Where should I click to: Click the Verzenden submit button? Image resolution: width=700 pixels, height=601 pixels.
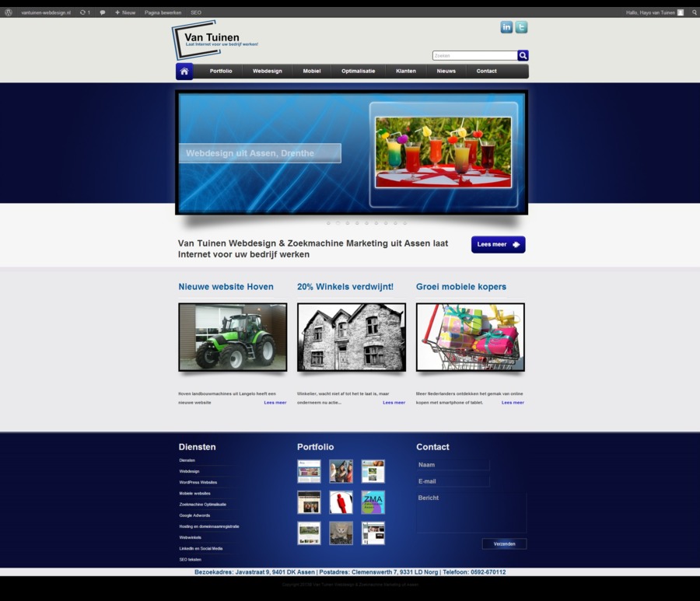pyautogui.click(x=505, y=544)
